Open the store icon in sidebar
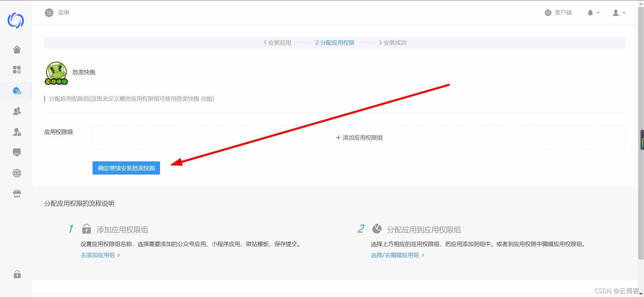This screenshot has width=644, height=297. (x=17, y=194)
